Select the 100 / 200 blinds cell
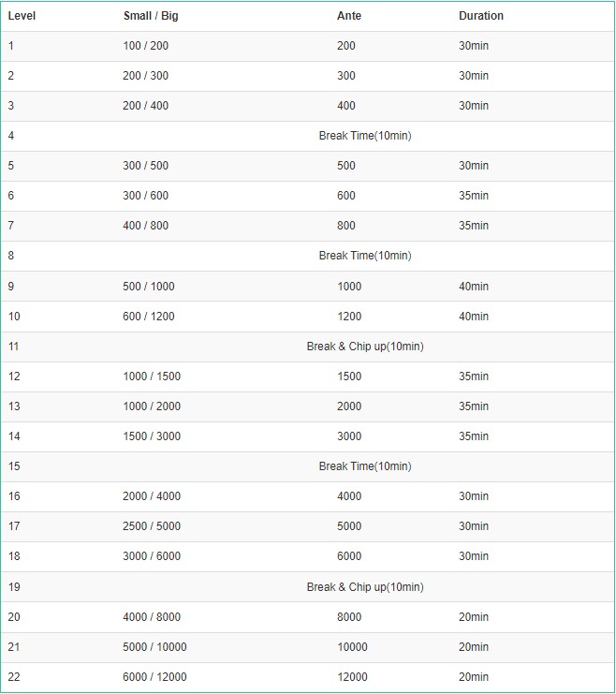Viewport: 616px width, 694px height. tap(146, 46)
